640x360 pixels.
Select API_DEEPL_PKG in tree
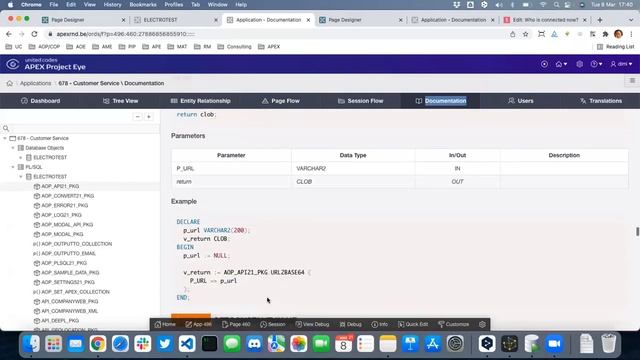tap(60, 321)
